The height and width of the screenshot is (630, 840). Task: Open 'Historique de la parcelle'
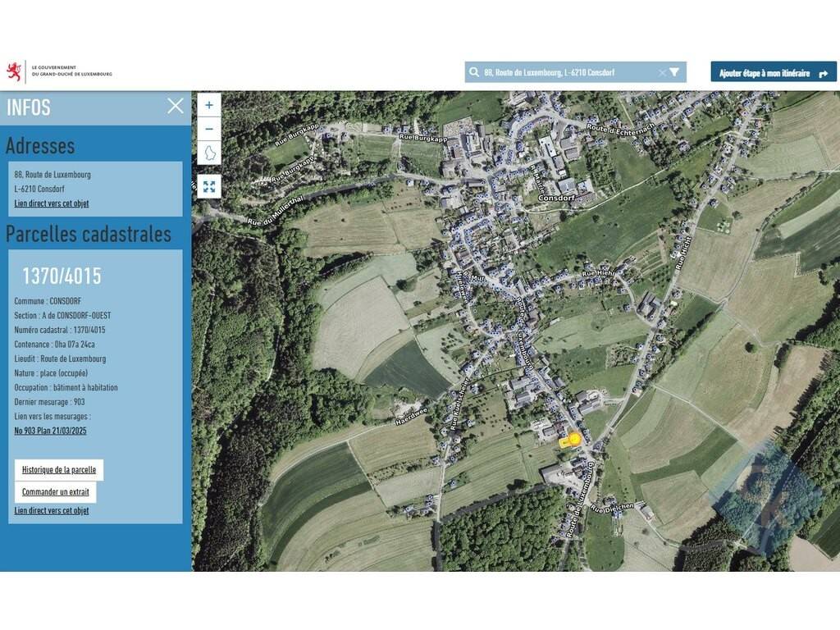point(59,470)
